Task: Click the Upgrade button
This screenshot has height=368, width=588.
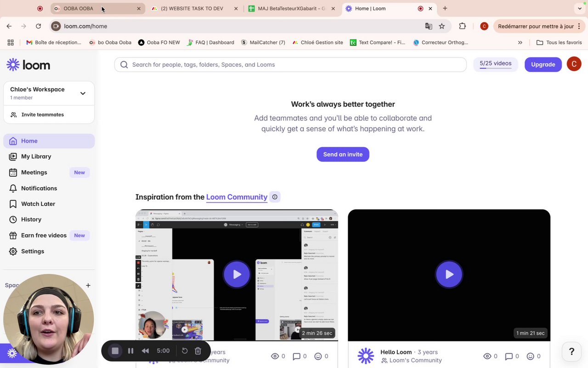Action: (x=543, y=64)
